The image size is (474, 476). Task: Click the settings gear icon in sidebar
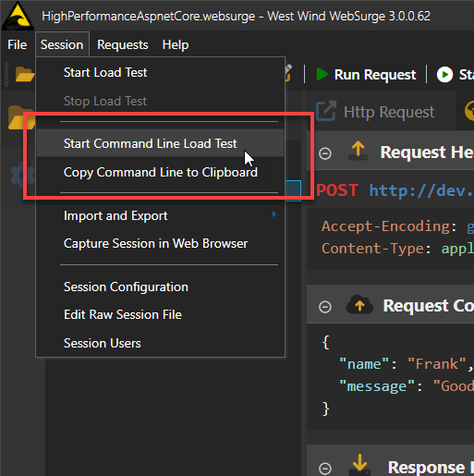pos(23,175)
